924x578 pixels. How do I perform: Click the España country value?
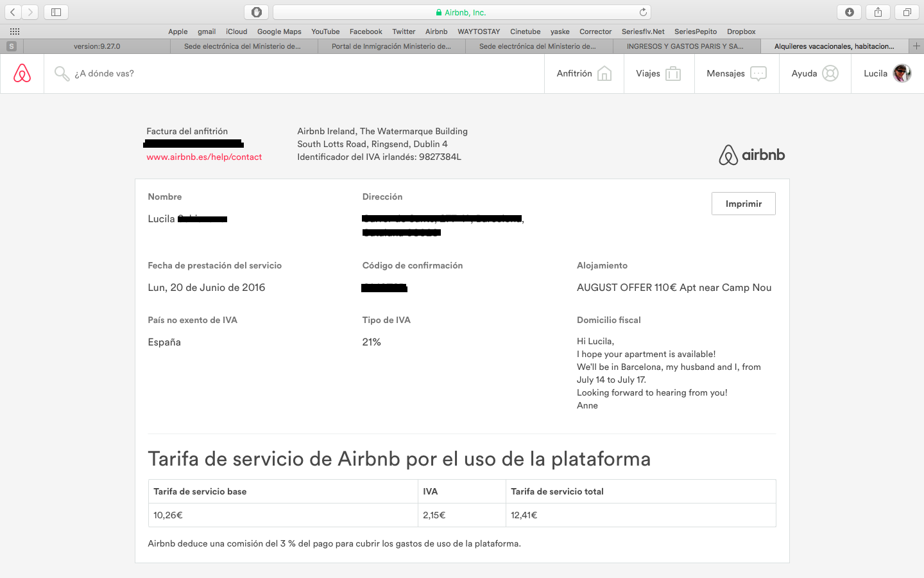point(164,342)
